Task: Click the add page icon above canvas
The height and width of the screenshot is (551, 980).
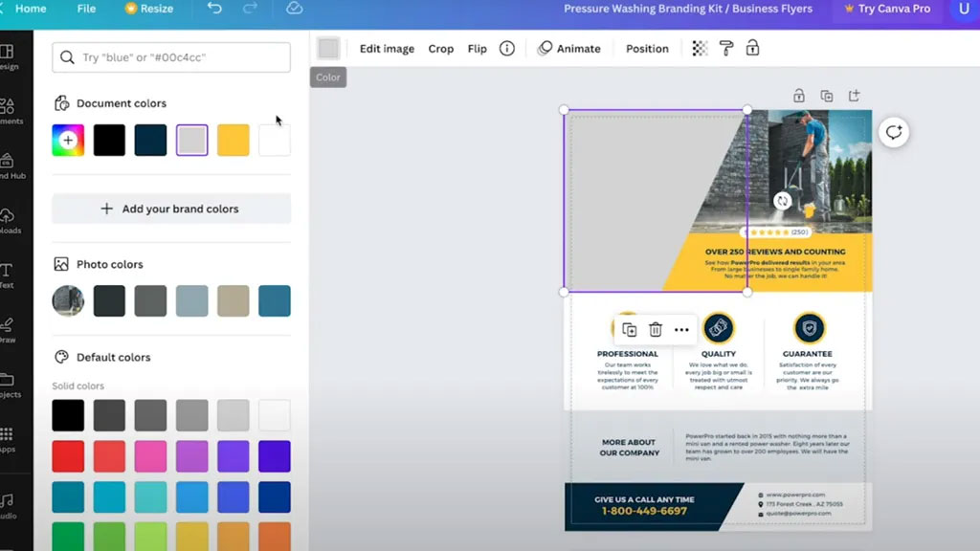Action: pyautogui.click(x=854, y=96)
